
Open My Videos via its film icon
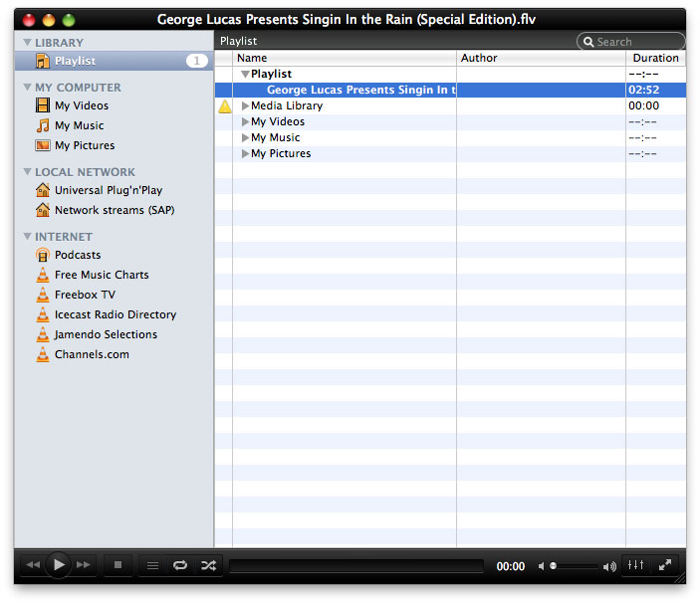[43, 105]
